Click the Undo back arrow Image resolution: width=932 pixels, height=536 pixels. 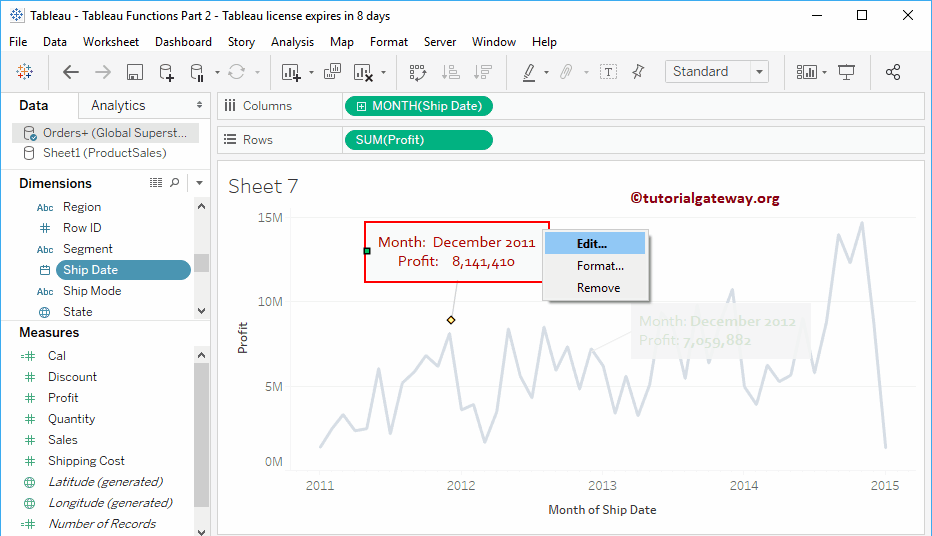[71, 72]
